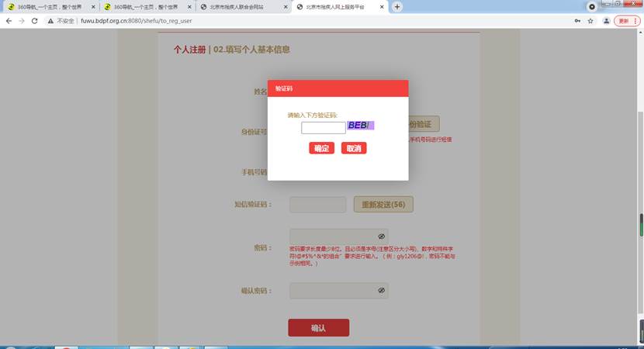Select the active fourth browser tab
The height and width of the screenshot is (349, 644).
[339, 7]
